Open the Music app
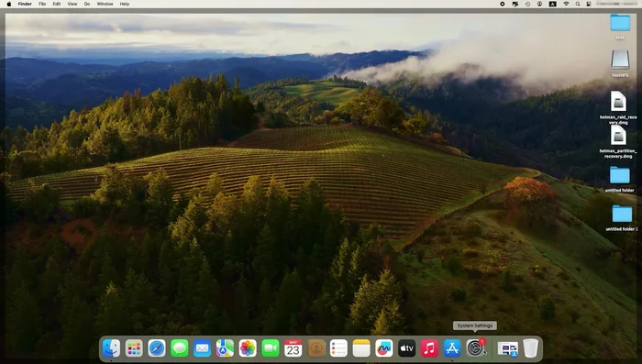This screenshot has width=642, height=364. pos(429,348)
